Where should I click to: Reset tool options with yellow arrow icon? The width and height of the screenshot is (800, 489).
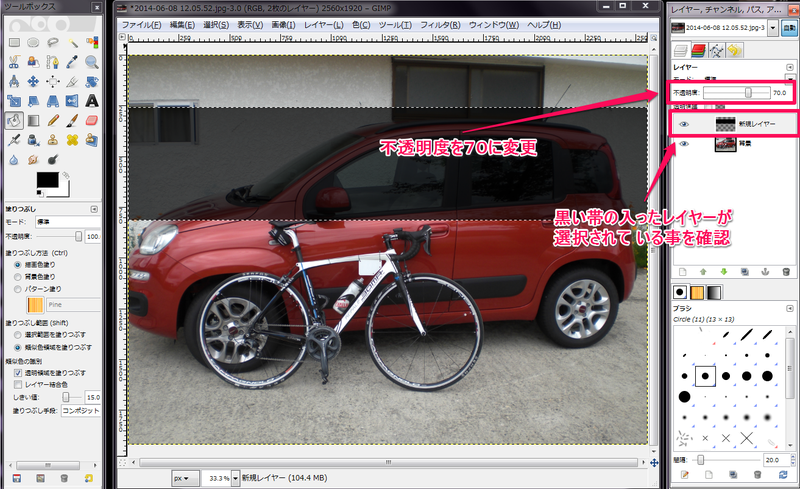click(x=89, y=478)
